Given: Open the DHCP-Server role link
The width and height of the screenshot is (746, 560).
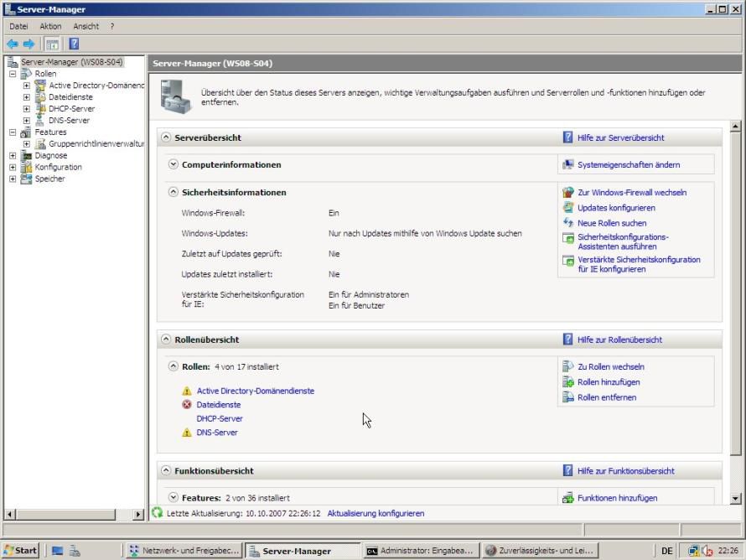Looking at the screenshot, I should (220, 418).
